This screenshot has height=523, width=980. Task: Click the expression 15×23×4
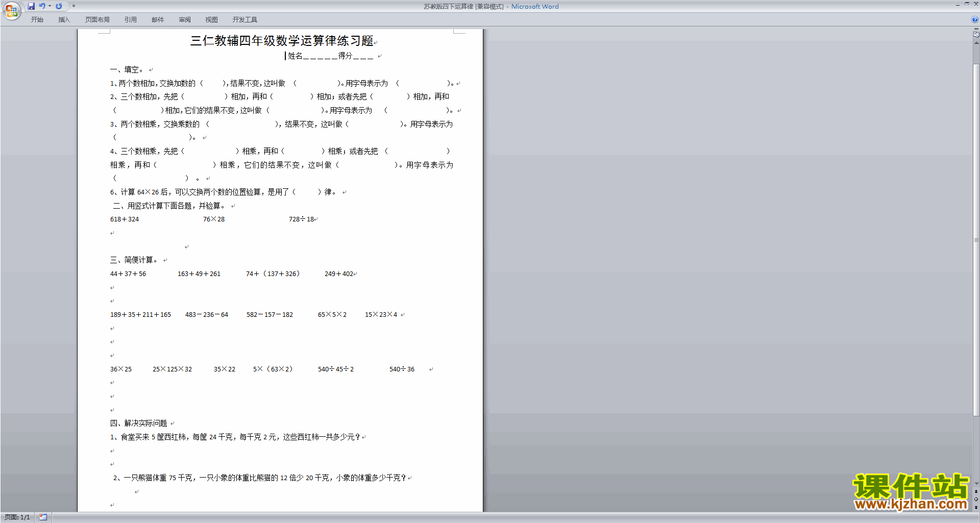[381, 315]
